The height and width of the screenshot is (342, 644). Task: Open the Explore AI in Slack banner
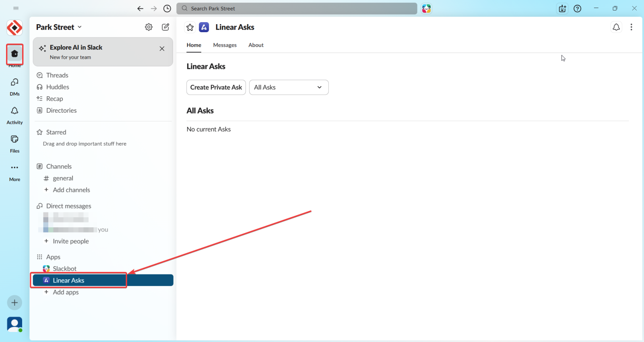point(103,52)
